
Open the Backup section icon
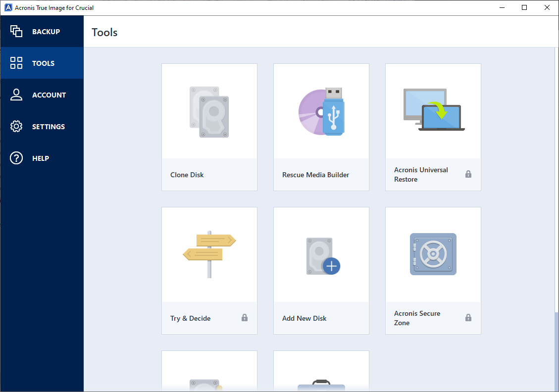tap(16, 31)
